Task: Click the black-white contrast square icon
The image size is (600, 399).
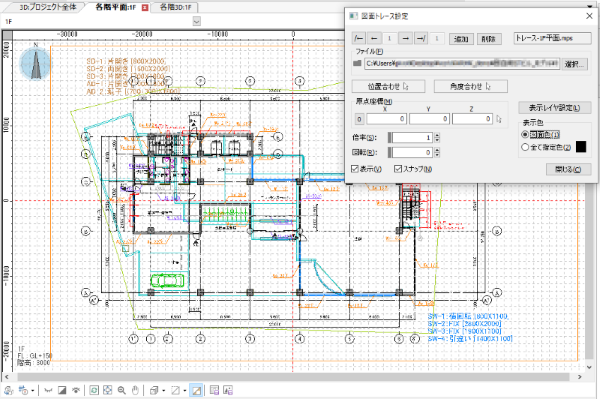Action: 62,391
